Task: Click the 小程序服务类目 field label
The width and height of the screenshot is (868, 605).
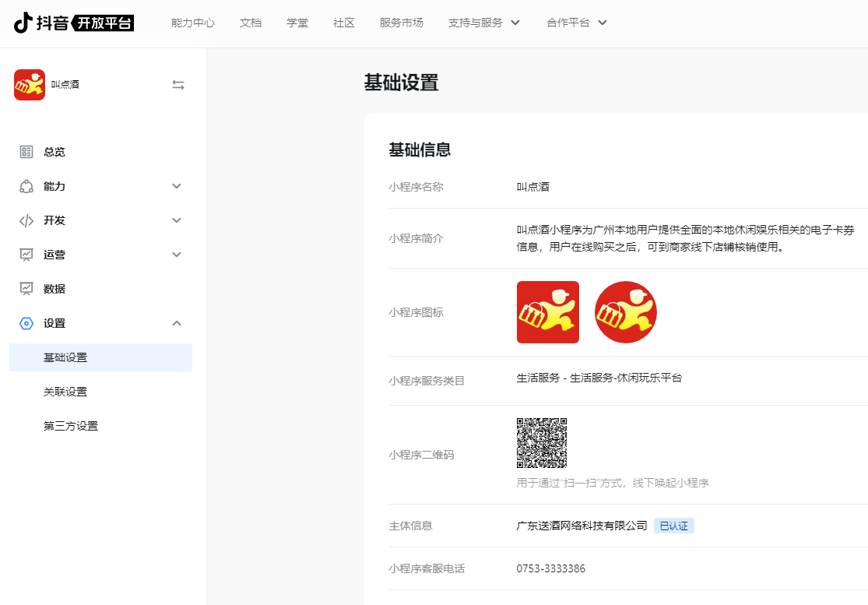Action: click(x=427, y=381)
